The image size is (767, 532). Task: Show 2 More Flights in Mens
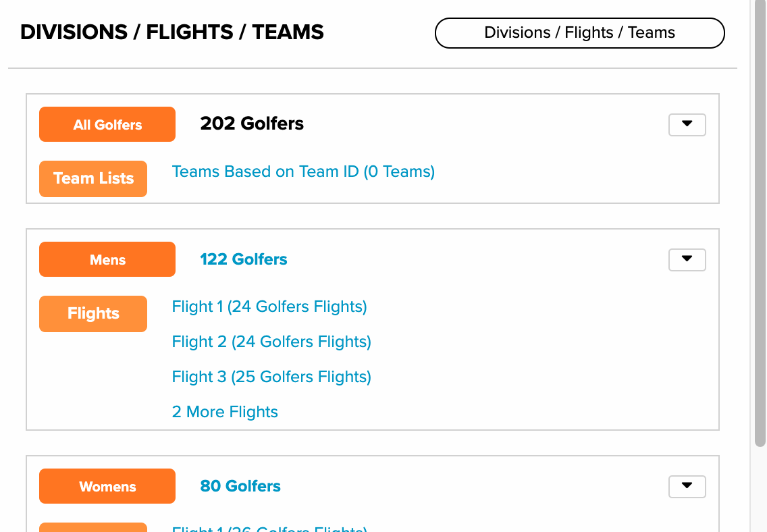tap(225, 412)
